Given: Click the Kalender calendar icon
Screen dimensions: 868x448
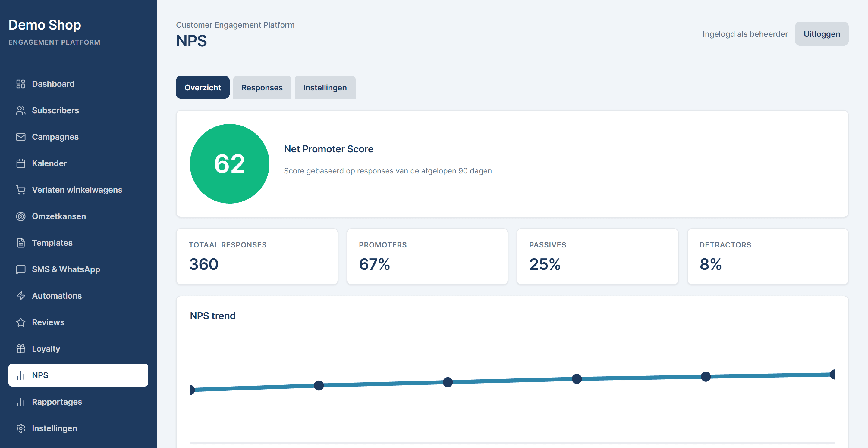Looking at the screenshot, I should pos(20,163).
